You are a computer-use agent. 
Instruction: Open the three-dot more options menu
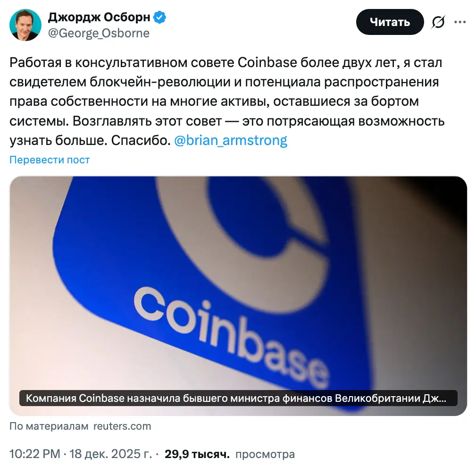tap(459, 22)
